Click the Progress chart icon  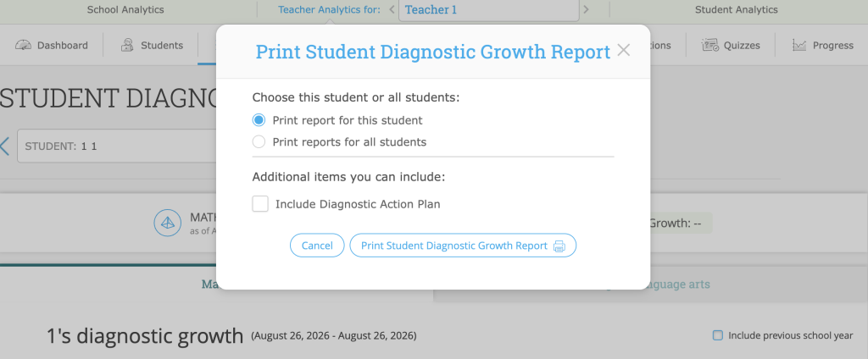(x=798, y=46)
